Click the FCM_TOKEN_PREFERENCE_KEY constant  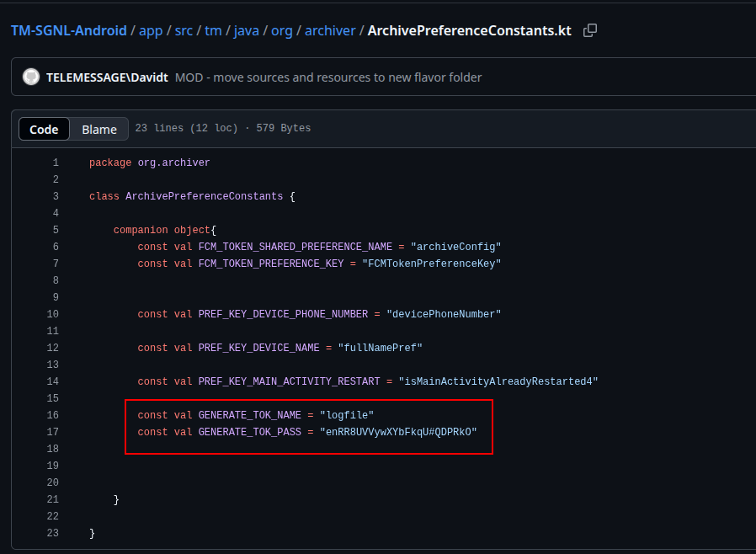coord(271,264)
